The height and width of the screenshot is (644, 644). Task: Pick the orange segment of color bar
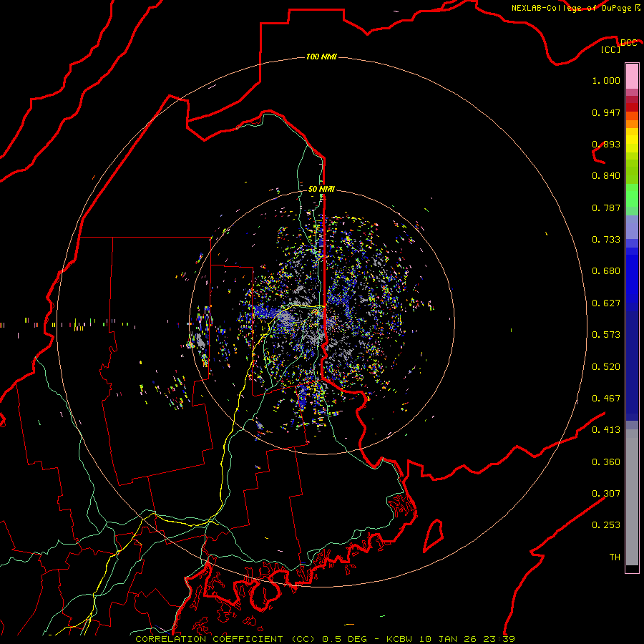(x=632, y=120)
